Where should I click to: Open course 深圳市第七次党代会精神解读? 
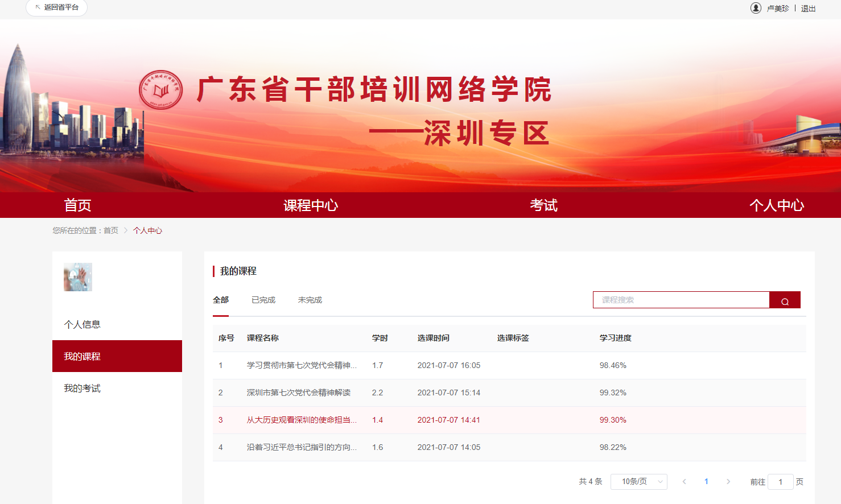[x=299, y=393]
